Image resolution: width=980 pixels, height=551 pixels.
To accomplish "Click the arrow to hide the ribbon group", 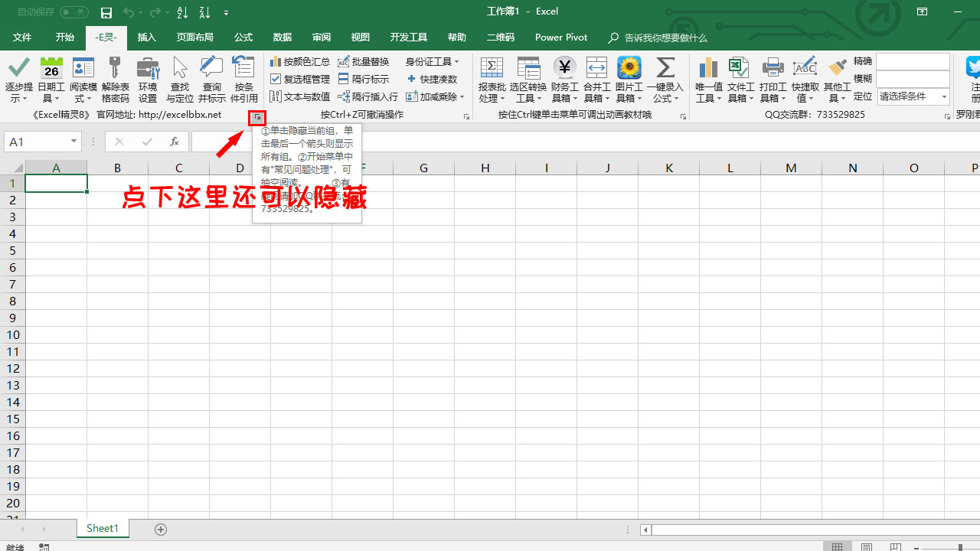I will click(x=256, y=117).
